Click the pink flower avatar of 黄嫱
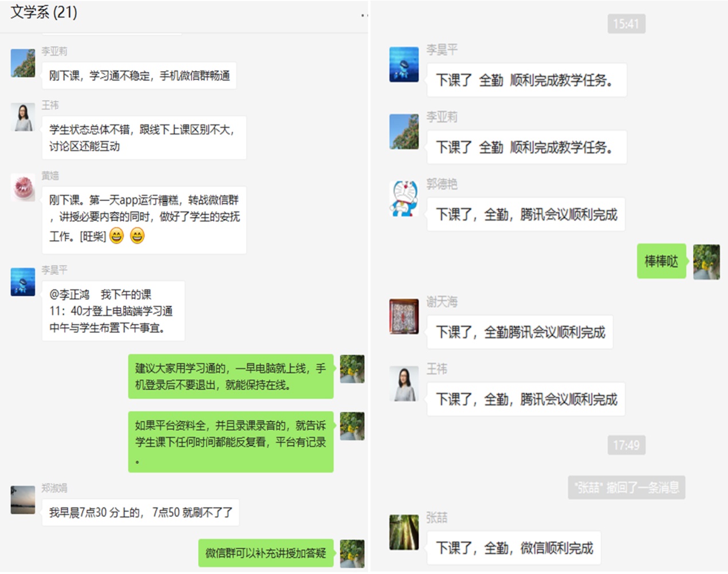728x574 pixels. pyautogui.click(x=23, y=188)
